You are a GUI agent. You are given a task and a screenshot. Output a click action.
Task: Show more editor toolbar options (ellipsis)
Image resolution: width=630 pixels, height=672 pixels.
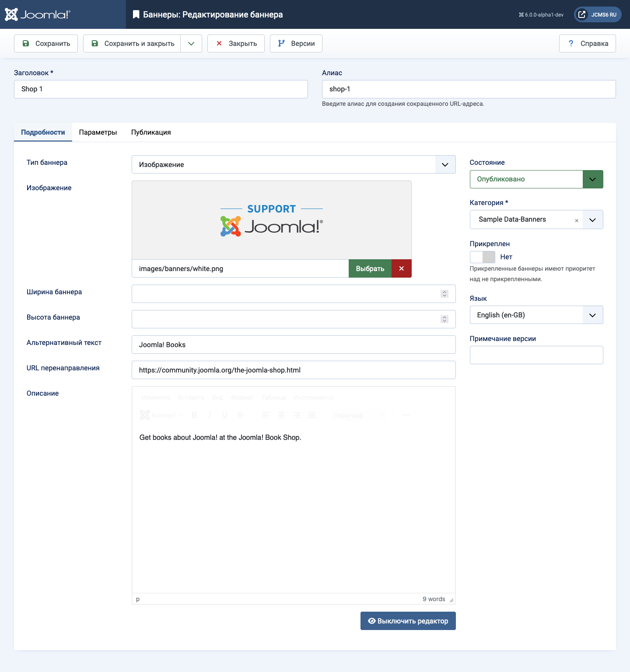point(406,415)
